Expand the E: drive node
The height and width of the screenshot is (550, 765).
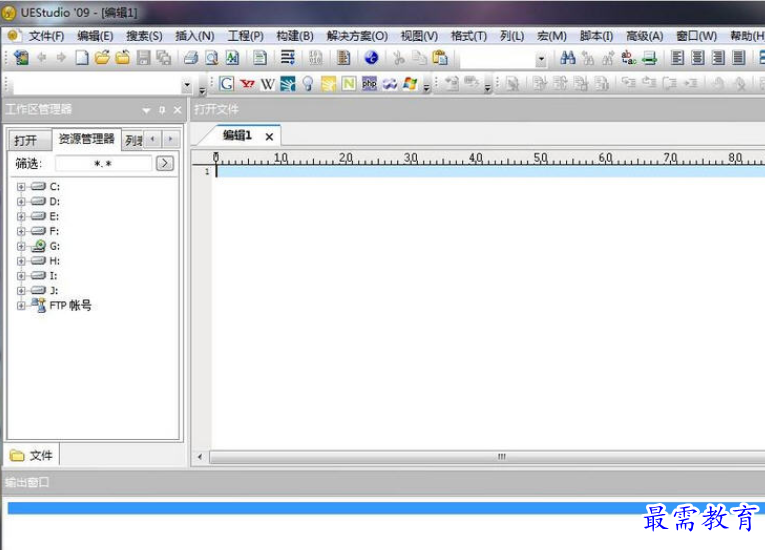point(20,216)
